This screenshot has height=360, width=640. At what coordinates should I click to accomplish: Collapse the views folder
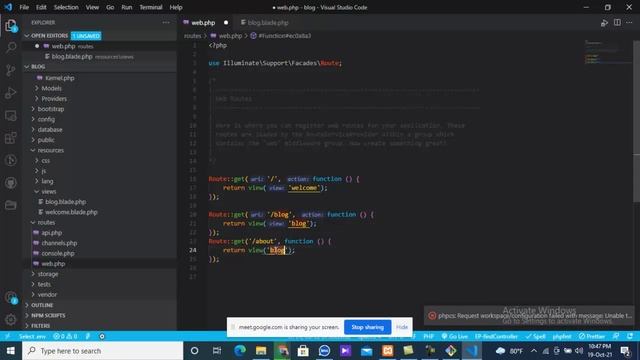click(x=49, y=191)
